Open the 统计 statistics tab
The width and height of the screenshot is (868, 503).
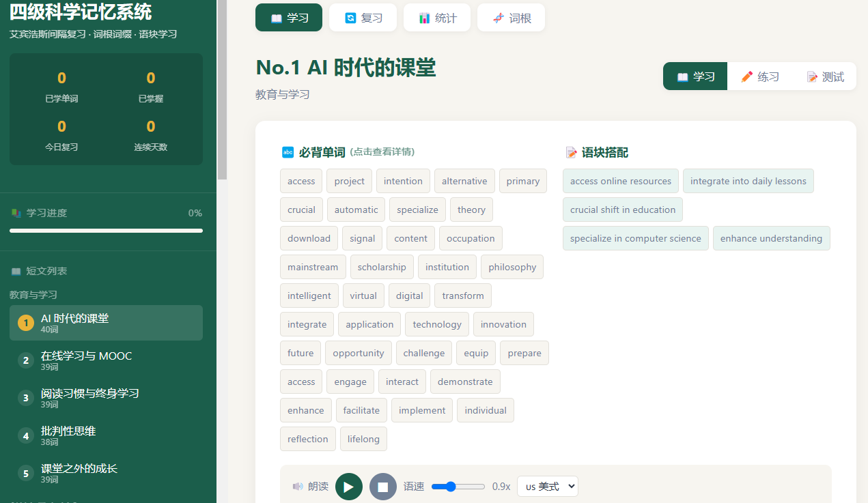[437, 18]
